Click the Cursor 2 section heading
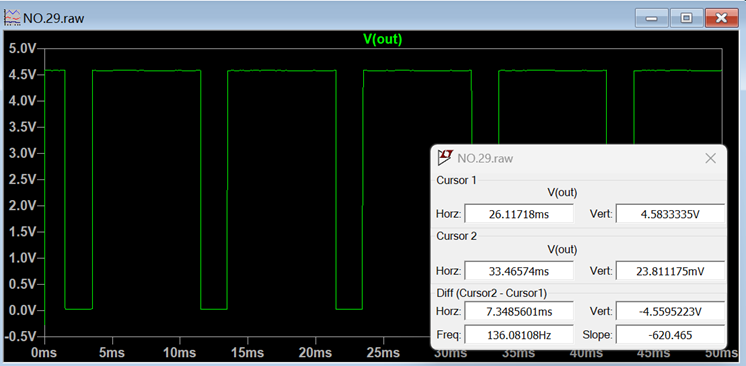 [x=456, y=236]
